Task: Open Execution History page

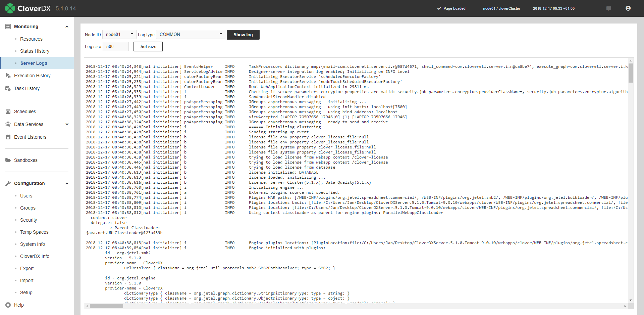Action: pyautogui.click(x=32, y=76)
